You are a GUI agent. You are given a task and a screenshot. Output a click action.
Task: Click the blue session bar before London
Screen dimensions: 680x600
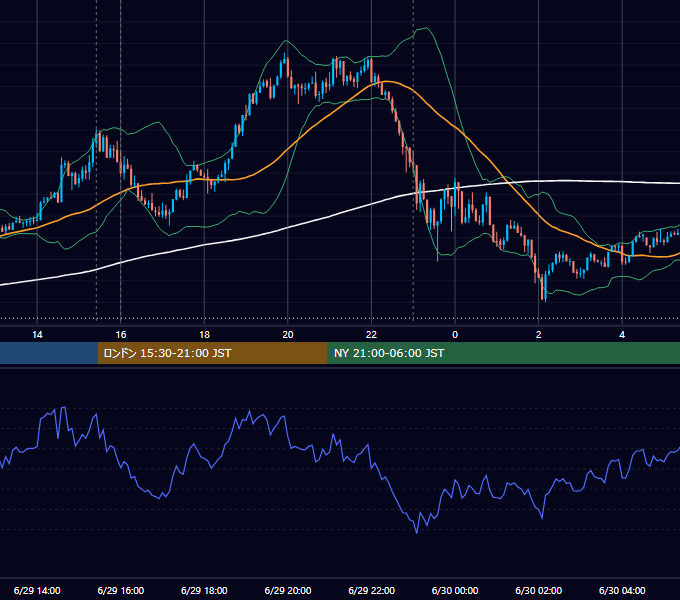coord(49,353)
